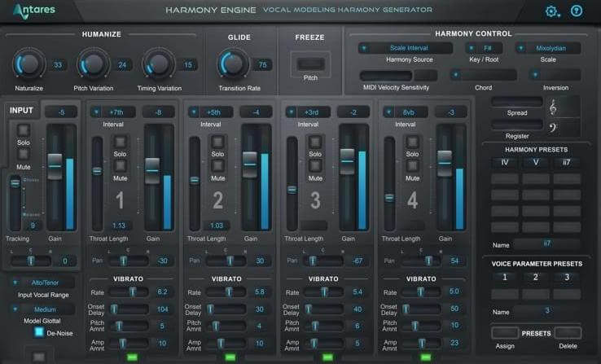Toggle Input Solo button

24,130
